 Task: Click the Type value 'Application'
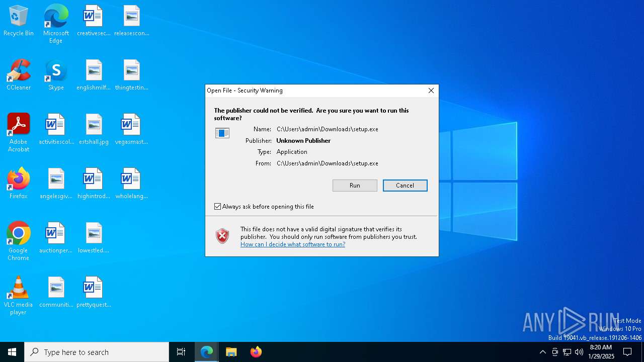point(292,152)
